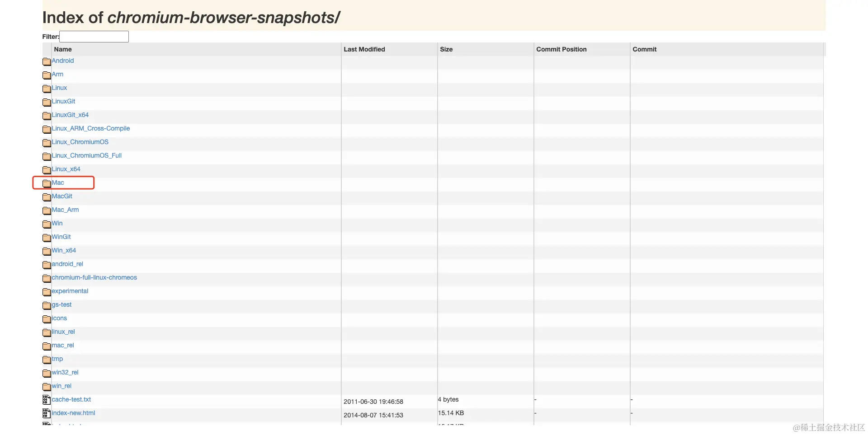Screen dimensions: 868x435
Task: Open the MacGit directory link
Action: (62, 196)
